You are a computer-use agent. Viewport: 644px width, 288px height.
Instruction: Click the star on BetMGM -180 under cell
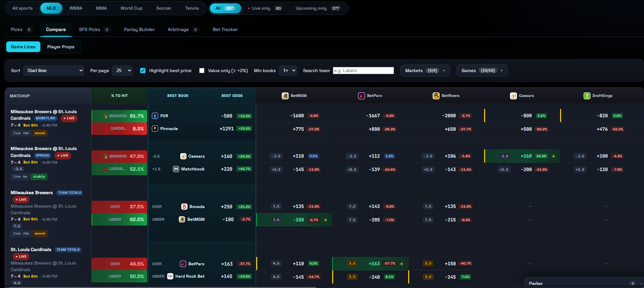326,220
